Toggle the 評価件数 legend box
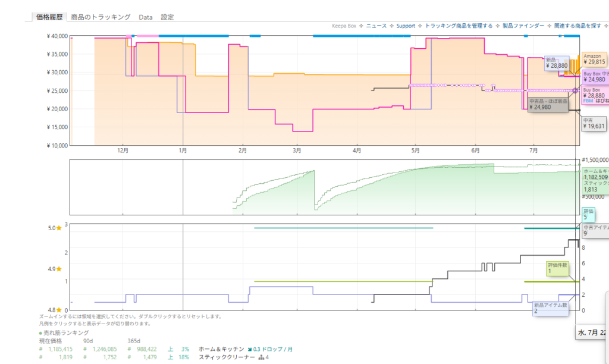The width and height of the screenshot is (609, 364). (x=557, y=268)
